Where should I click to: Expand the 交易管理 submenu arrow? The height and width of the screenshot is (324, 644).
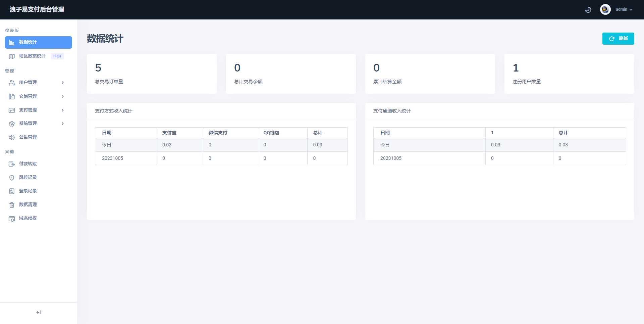tap(62, 96)
